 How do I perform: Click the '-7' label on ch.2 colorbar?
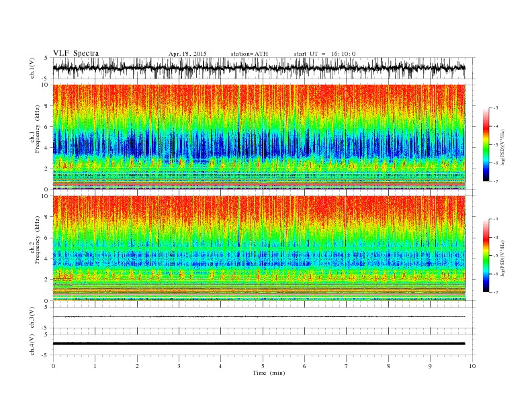(x=496, y=292)
